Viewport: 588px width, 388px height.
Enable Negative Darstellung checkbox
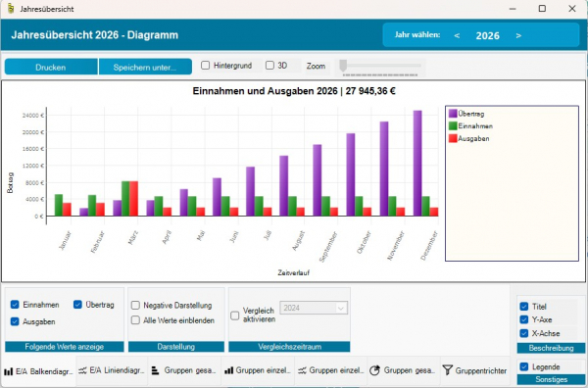point(135,305)
